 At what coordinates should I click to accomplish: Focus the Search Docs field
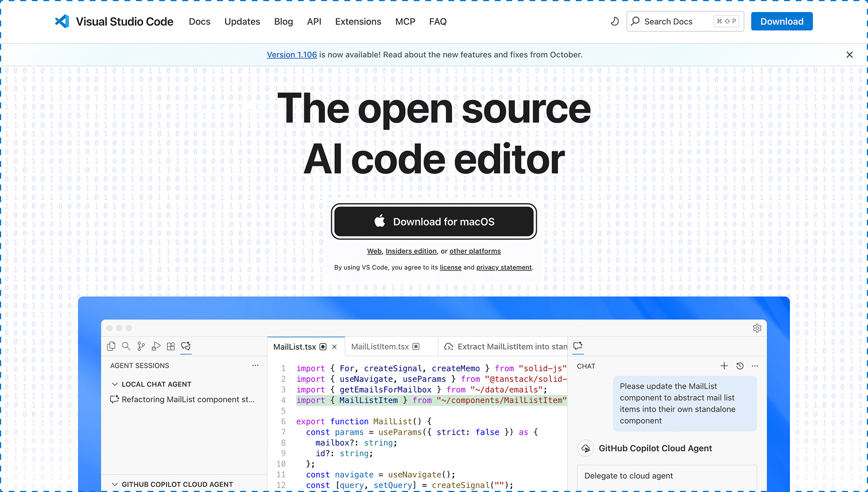[685, 21]
